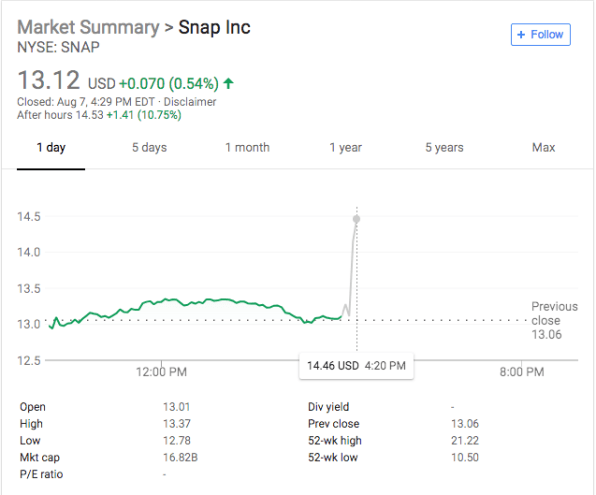596x495 pixels.
Task: Switch to the 1 month tab
Action: (x=247, y=148)
